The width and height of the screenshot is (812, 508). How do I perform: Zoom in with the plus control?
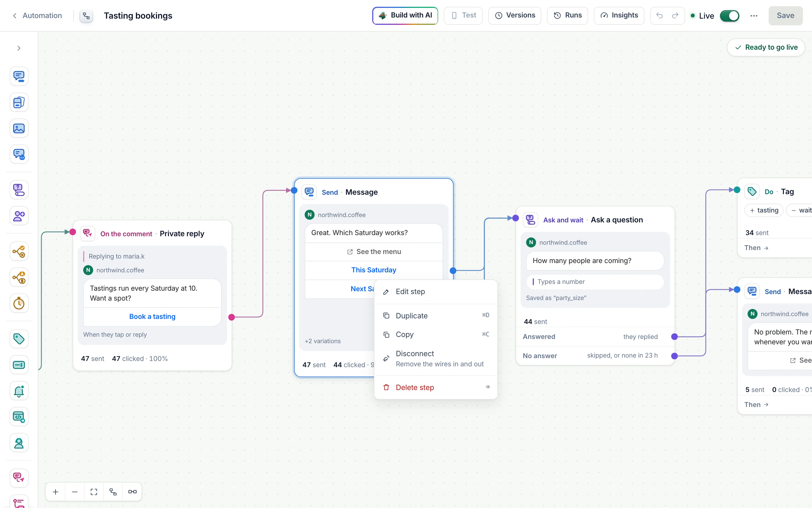tap(56, 492)
